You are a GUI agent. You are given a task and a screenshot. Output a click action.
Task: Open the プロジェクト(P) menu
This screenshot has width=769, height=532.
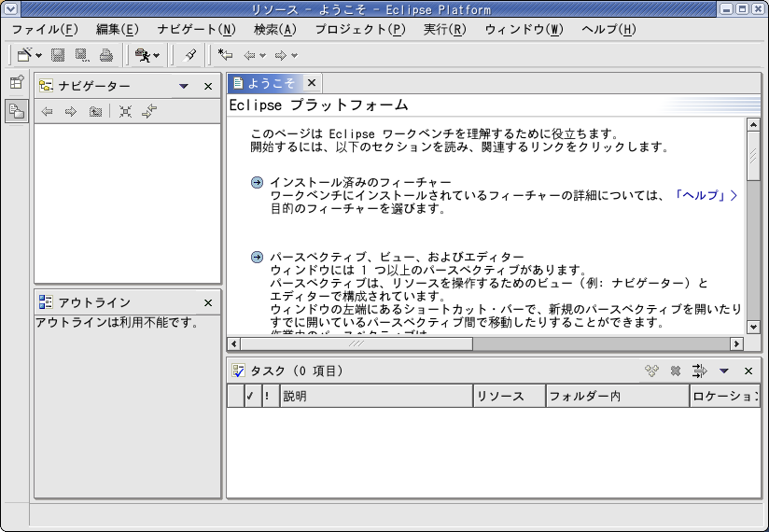[360, 30]
